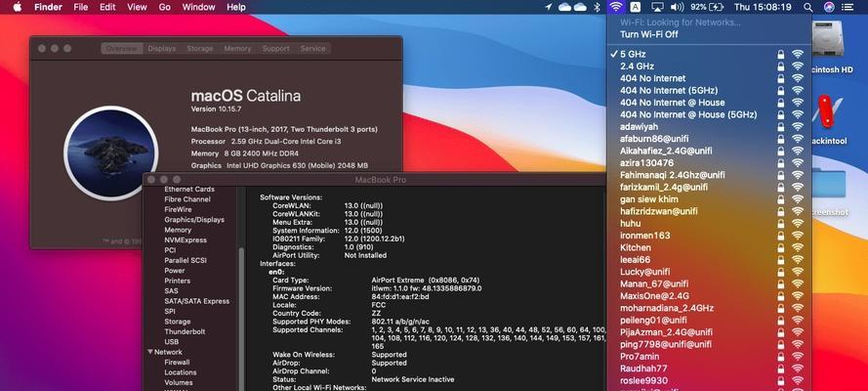Screen dimensions: 868x391
Task: Open the volume control in menu bar
Action: pos(677,7)
